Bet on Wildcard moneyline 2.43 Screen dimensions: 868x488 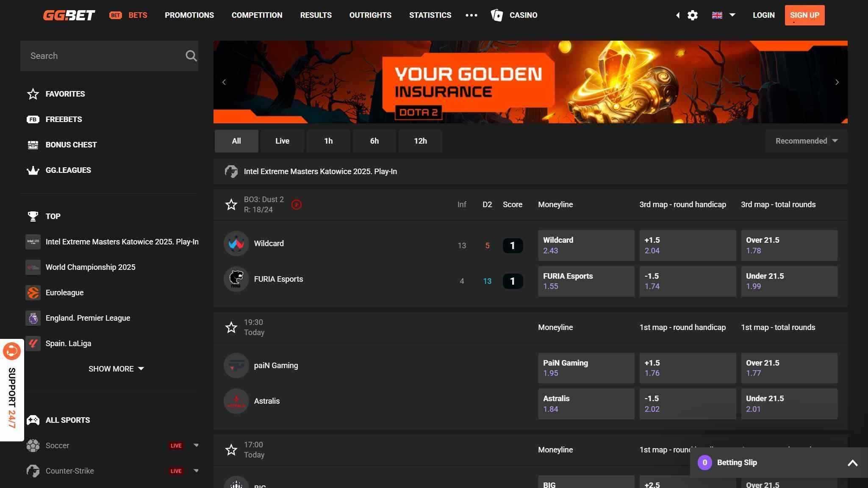[586, 246]
